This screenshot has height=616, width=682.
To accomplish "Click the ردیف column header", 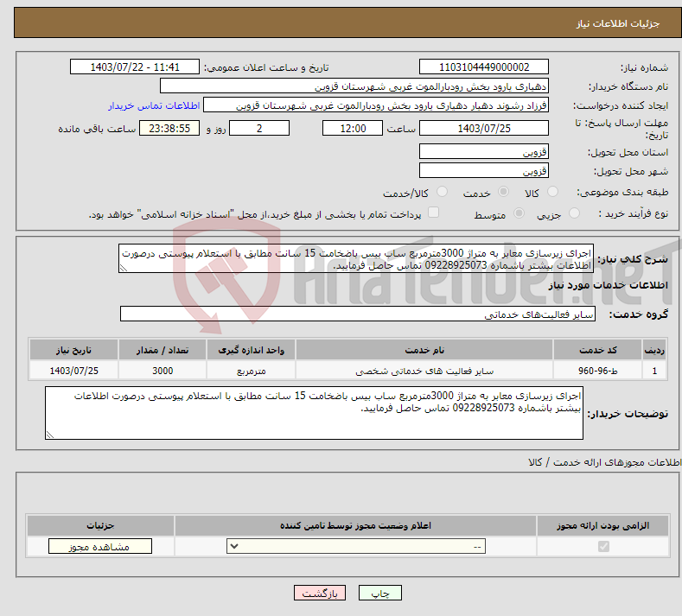I will [654, 350].
